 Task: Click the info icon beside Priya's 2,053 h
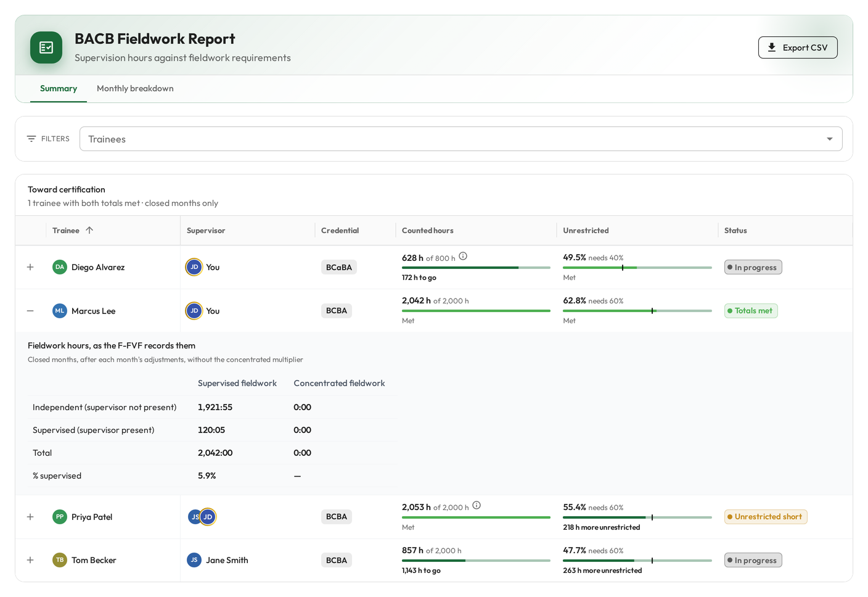[x=477, y=506]
